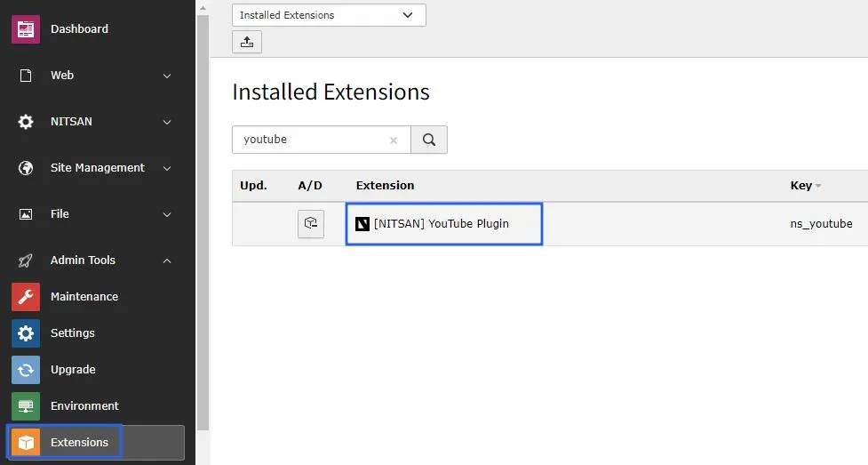Click the NITSAN logo icon beside YouTube Plugin

tap(362, 224)
